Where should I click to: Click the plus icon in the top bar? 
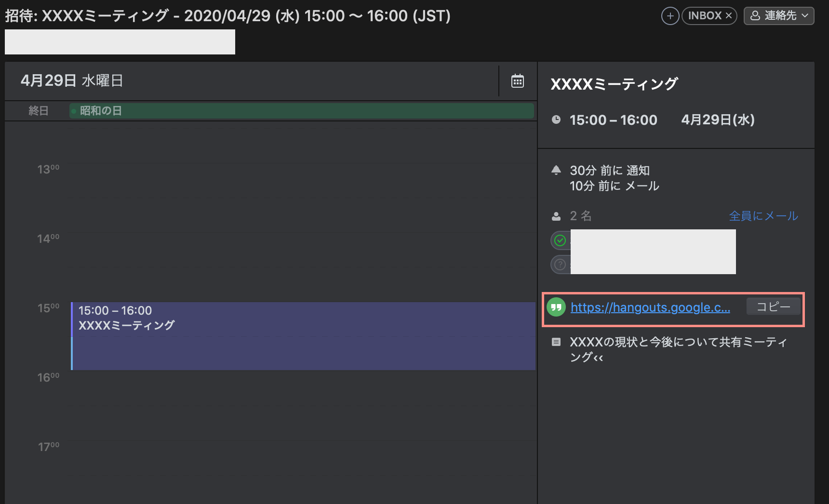click(x=670, y=15)
